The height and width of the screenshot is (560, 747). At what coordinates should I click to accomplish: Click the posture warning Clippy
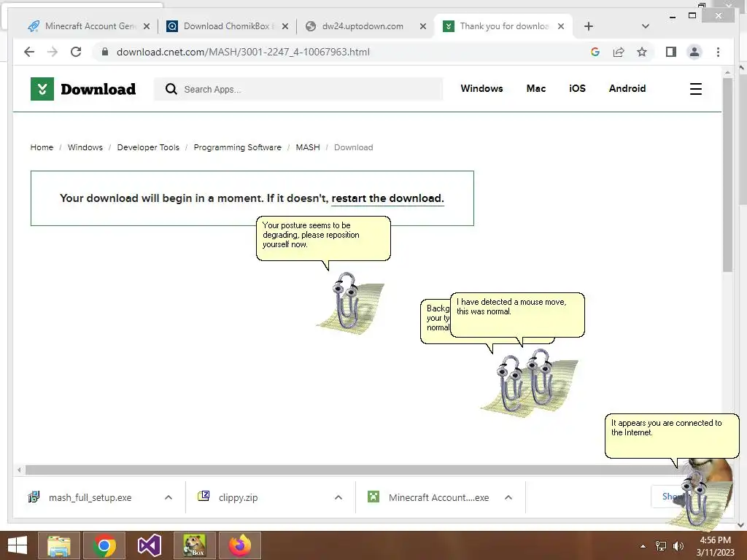coord(352,303)
